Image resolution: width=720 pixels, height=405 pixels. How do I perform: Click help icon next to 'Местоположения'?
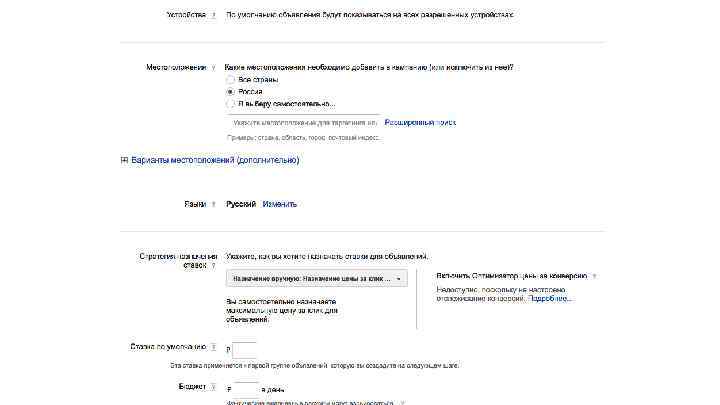click(x=214, y=68)
